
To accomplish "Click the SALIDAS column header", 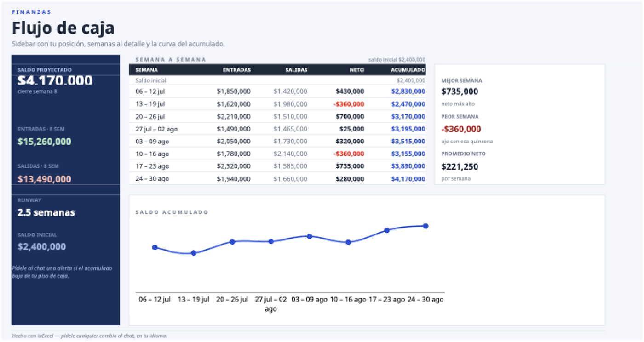I will 296,70.
